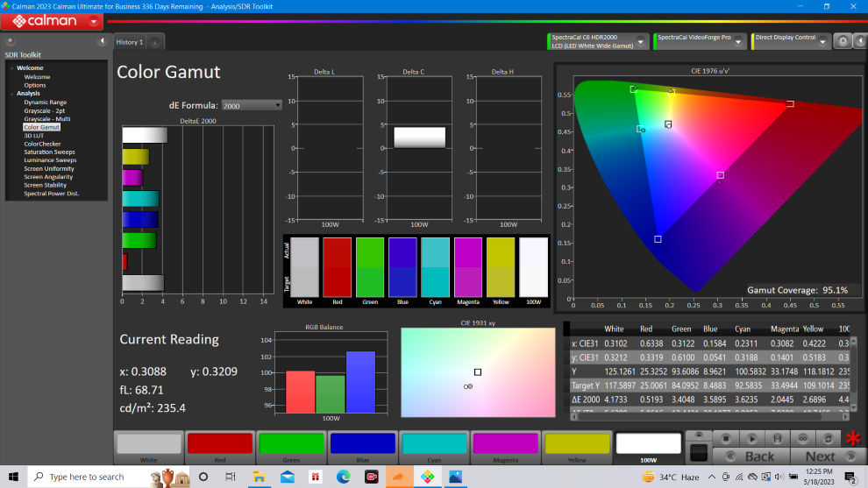Collapse the Welcome tree group
The image size is (868, 488).
pos(11,68)
